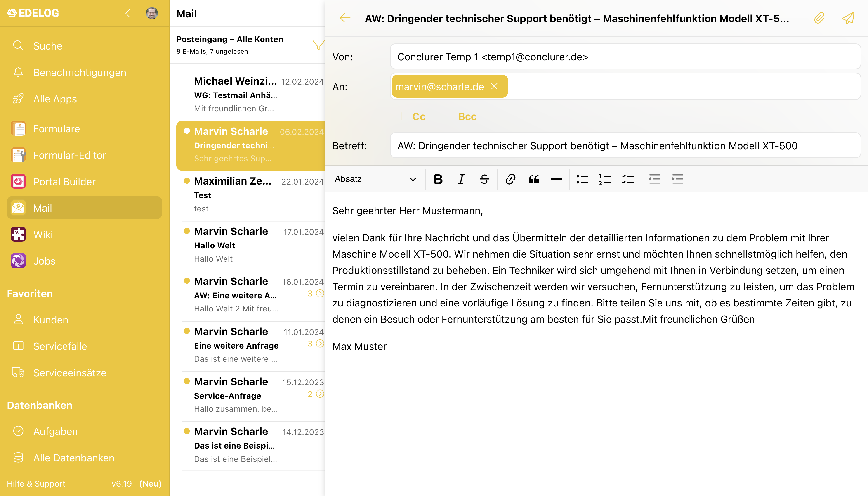868x496 pixels.
Task: Open Hilfe & Support link
Action: point(36,484)
